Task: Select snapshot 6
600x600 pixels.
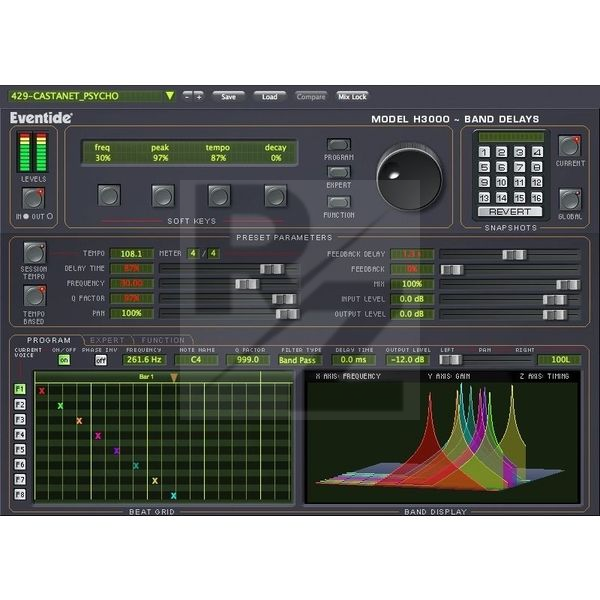Action: pos(501,167)
